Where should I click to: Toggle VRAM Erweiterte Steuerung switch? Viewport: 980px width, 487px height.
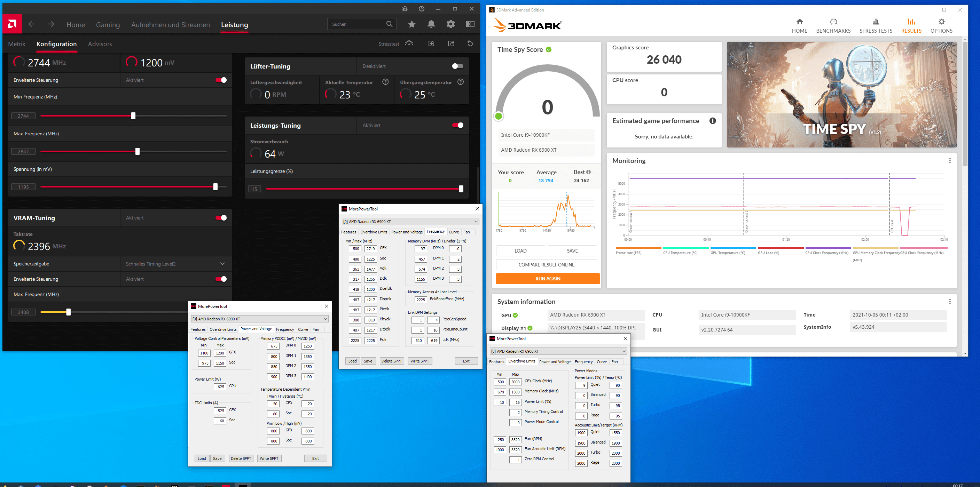click(221, 279)
